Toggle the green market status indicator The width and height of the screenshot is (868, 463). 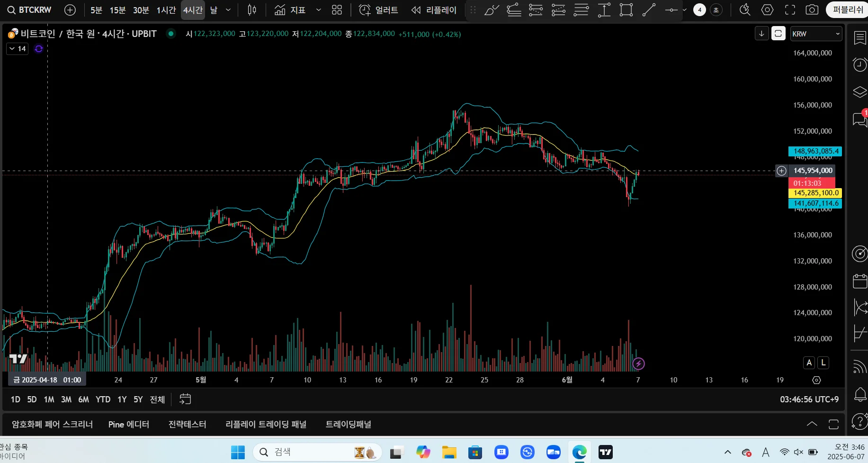pos(171,34)
